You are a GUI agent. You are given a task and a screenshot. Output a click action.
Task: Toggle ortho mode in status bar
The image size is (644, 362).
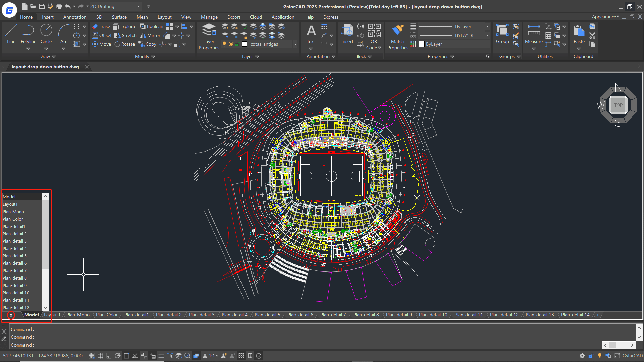coord(109,356)
